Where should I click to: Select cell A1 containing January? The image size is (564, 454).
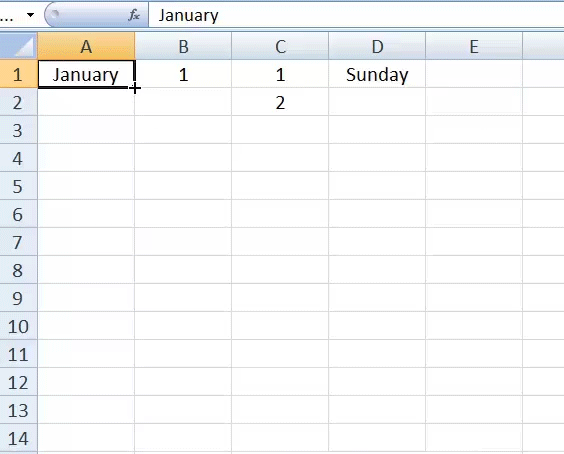86,74
